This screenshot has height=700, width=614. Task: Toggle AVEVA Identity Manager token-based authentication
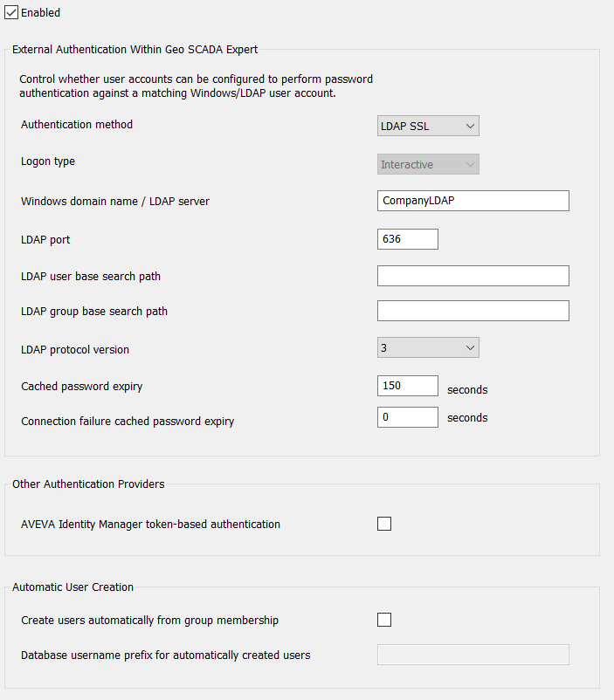coord(384,524)
